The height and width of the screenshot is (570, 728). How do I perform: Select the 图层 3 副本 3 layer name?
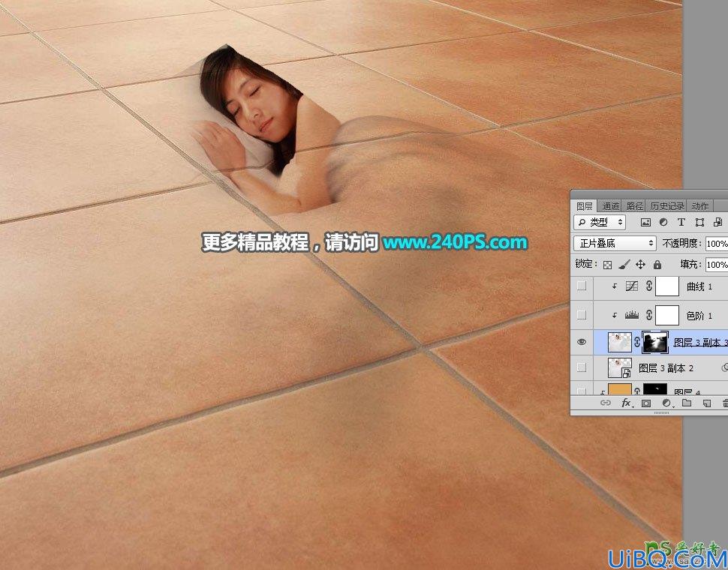click(701, 343)
